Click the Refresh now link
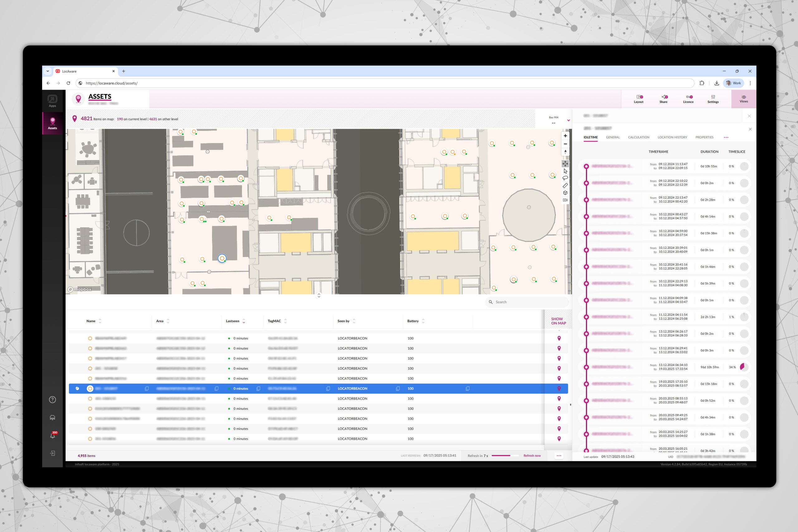The width and height of the screenshot is (798, 532). 532,456
